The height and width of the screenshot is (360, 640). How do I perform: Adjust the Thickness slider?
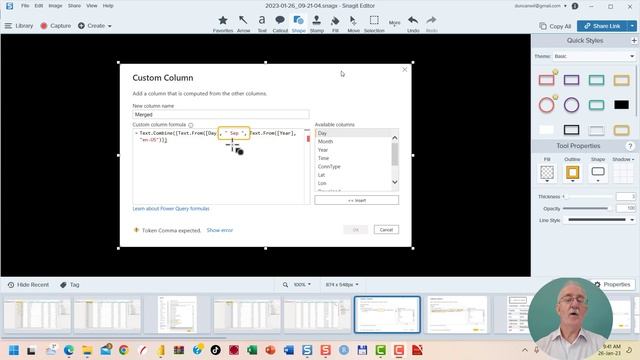588,197
